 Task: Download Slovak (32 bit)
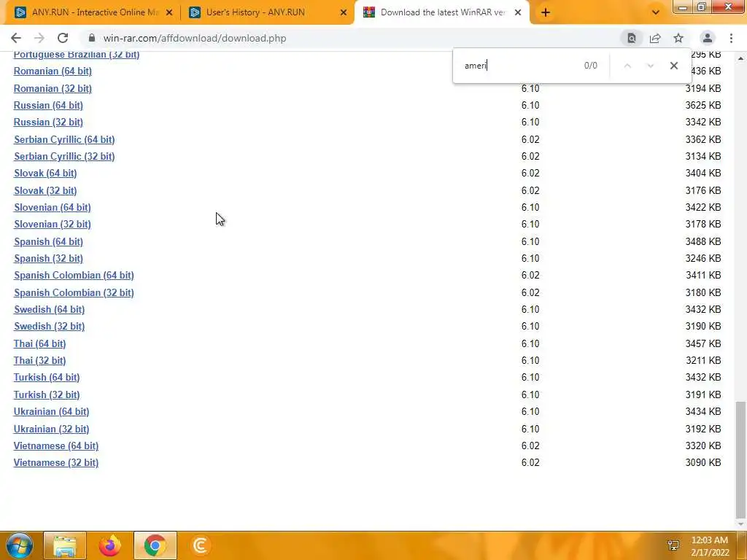point(45,190)
